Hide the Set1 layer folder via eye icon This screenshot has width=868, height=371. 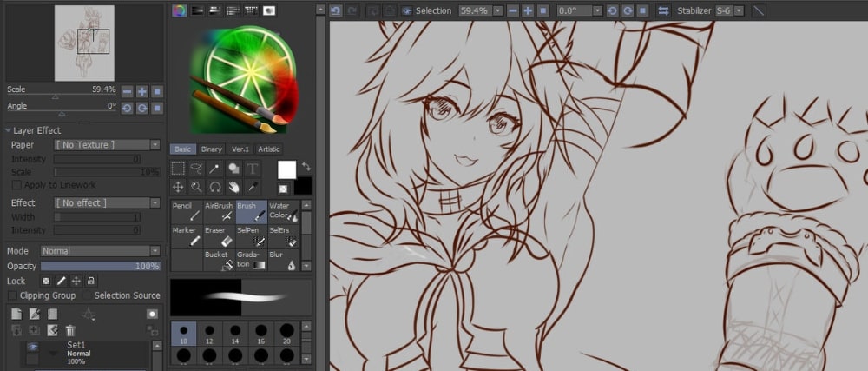pos(32,347)
